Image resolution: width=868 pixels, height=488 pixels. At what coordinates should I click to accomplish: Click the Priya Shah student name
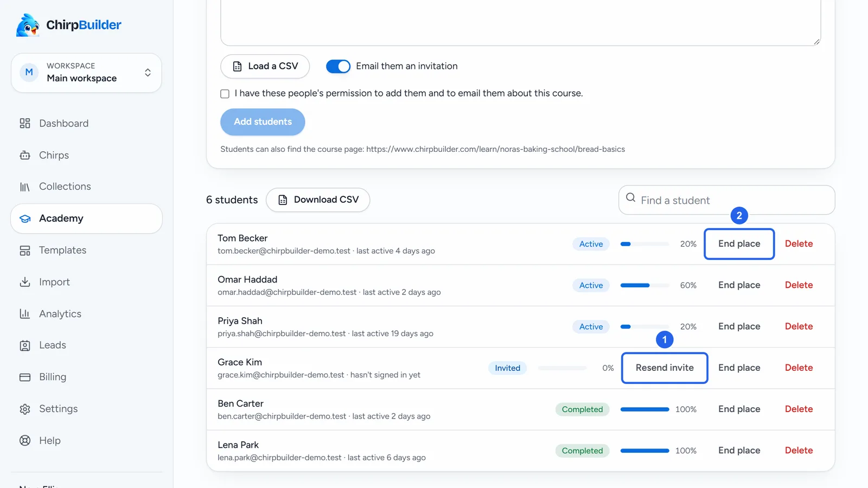pyautogui.click(x=240, y=321)
